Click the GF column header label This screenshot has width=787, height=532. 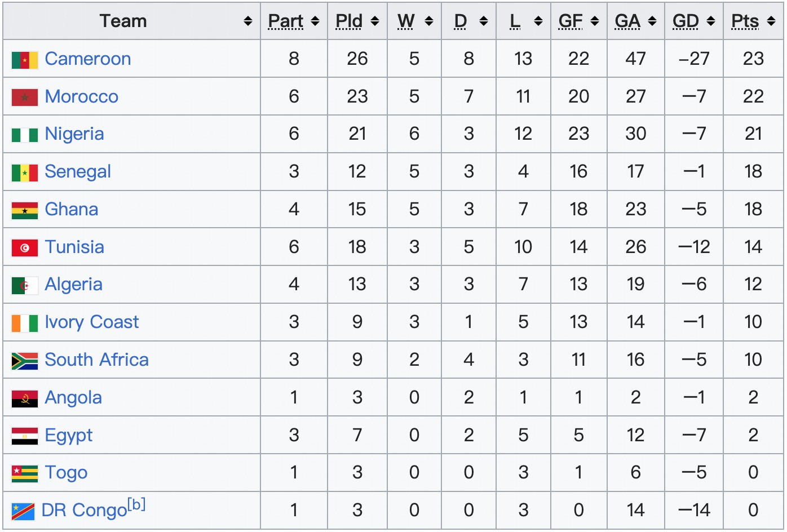tap(571, 21)
